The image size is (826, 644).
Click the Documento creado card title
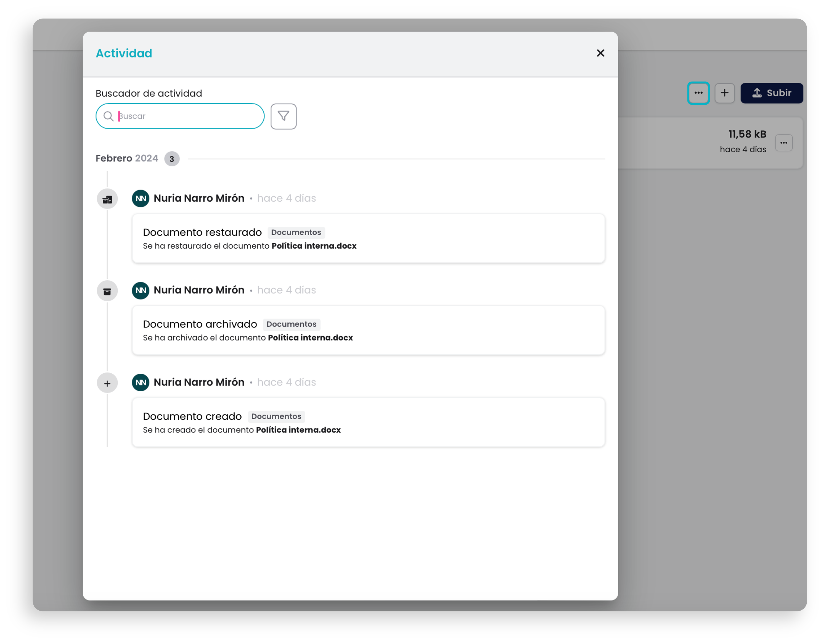(192, 416)
